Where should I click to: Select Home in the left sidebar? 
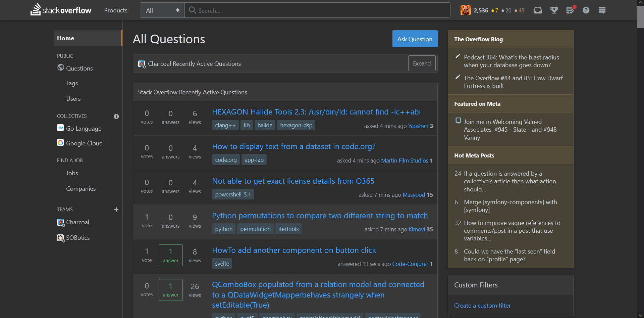click(88, 38)
